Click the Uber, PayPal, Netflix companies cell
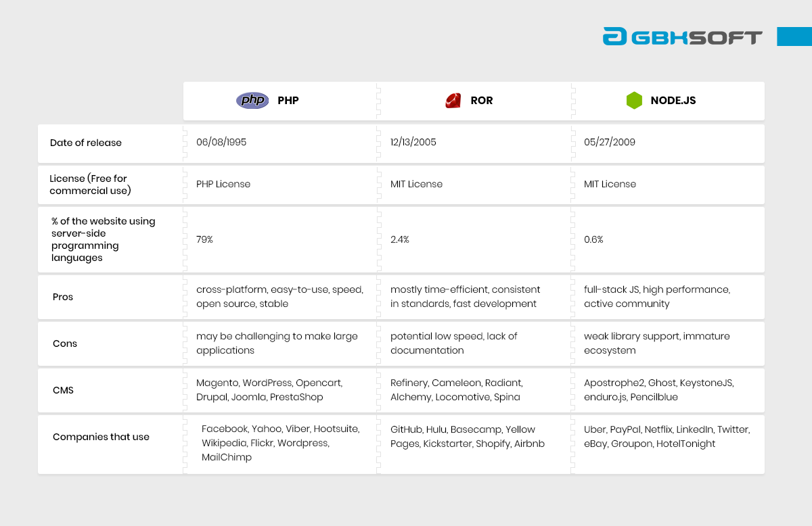This screenshot has height=526, width=812. 667,437
